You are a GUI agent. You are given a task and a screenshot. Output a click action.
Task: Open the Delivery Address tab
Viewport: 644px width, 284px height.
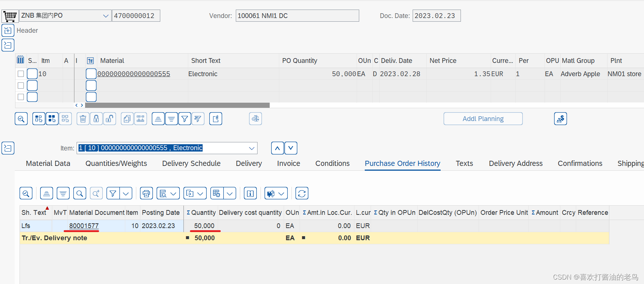click(515, 163)
